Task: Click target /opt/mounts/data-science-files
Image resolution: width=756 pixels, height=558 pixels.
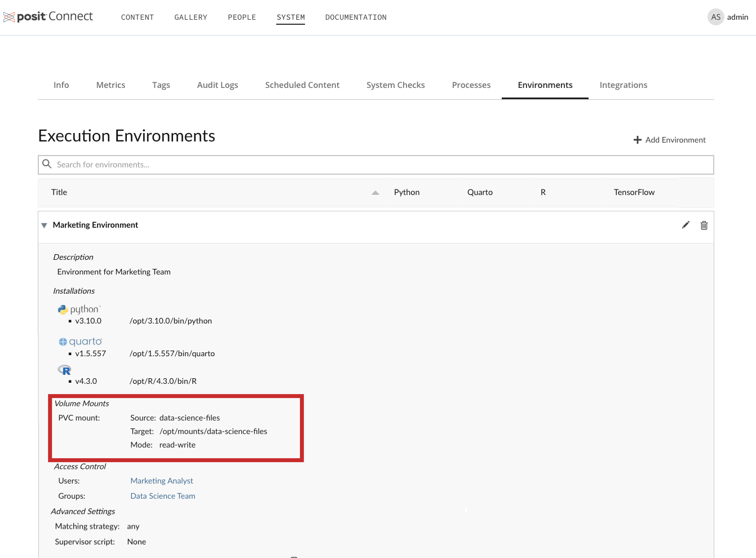Action: [213, 431]
